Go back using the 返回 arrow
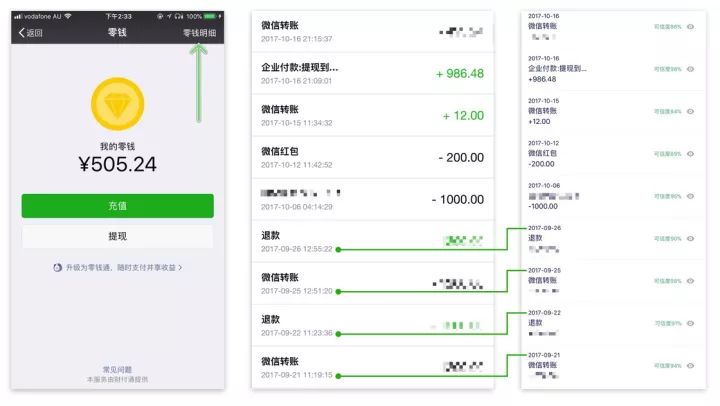The image size is (720, 406). pyautogui.click(x=31, y=33)
